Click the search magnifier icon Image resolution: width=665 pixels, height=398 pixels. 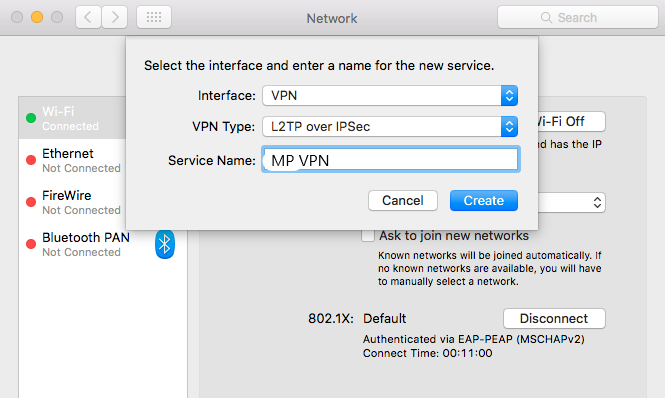click(546, 17)
